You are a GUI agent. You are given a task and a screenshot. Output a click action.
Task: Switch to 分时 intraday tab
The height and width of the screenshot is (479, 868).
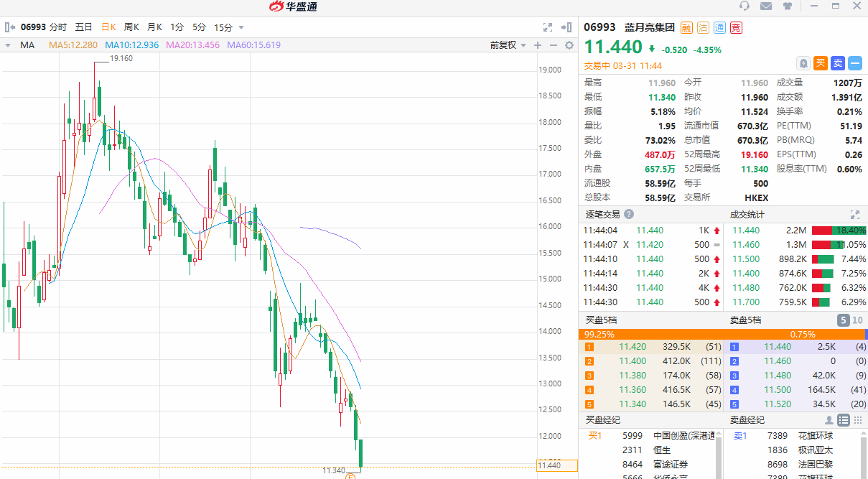coord(58,27)
